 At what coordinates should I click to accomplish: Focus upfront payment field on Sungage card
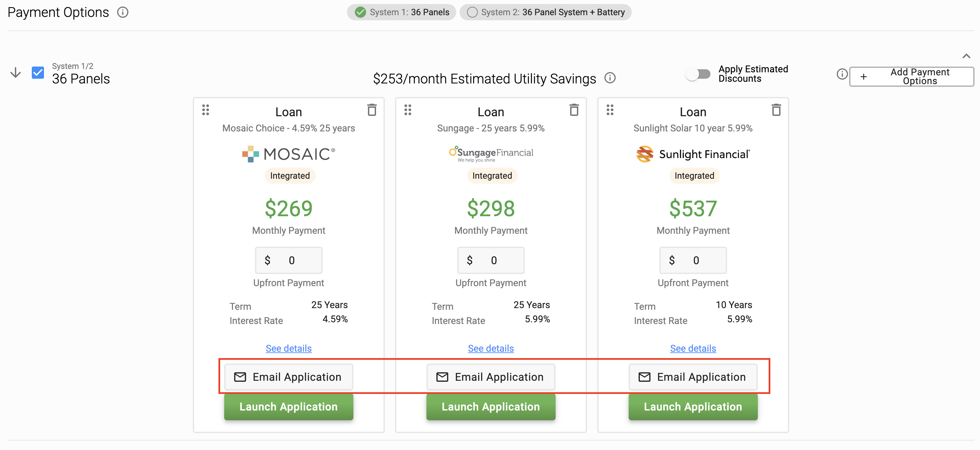(491, 260)
